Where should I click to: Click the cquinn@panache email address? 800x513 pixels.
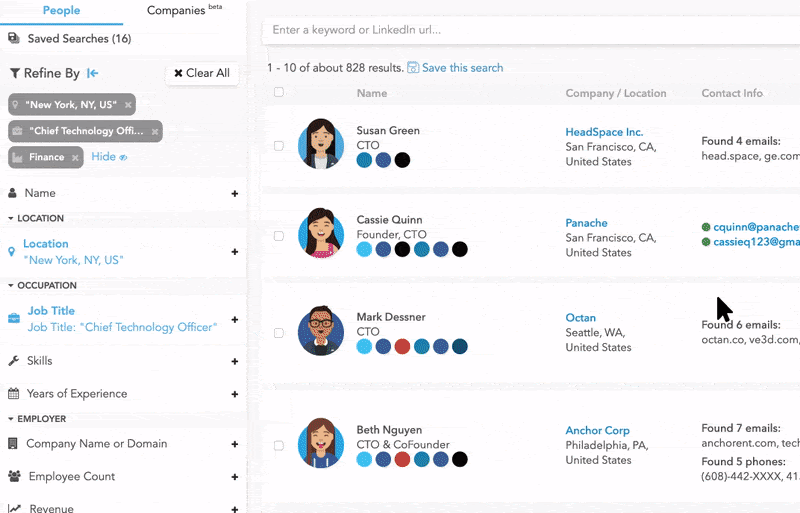[756, 227]
